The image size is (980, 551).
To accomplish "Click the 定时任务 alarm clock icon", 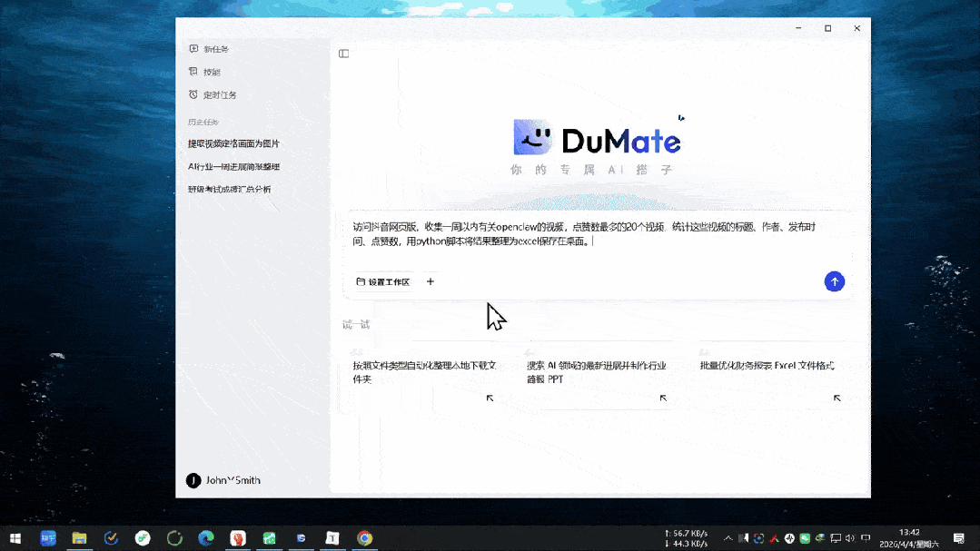I will tap(193, 95).
